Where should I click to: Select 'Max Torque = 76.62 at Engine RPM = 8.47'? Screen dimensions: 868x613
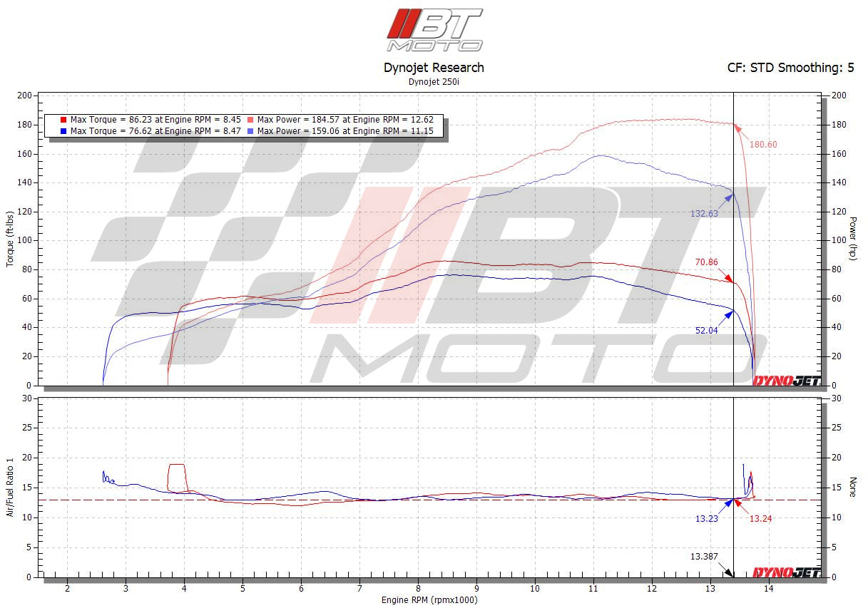click(x=157, y=131)
